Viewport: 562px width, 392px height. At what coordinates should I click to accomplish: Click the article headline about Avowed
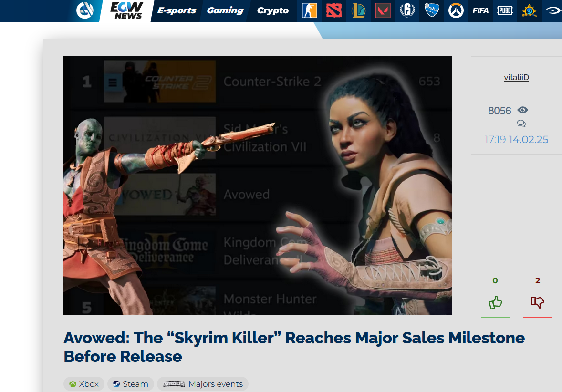[x=294, y=347]
